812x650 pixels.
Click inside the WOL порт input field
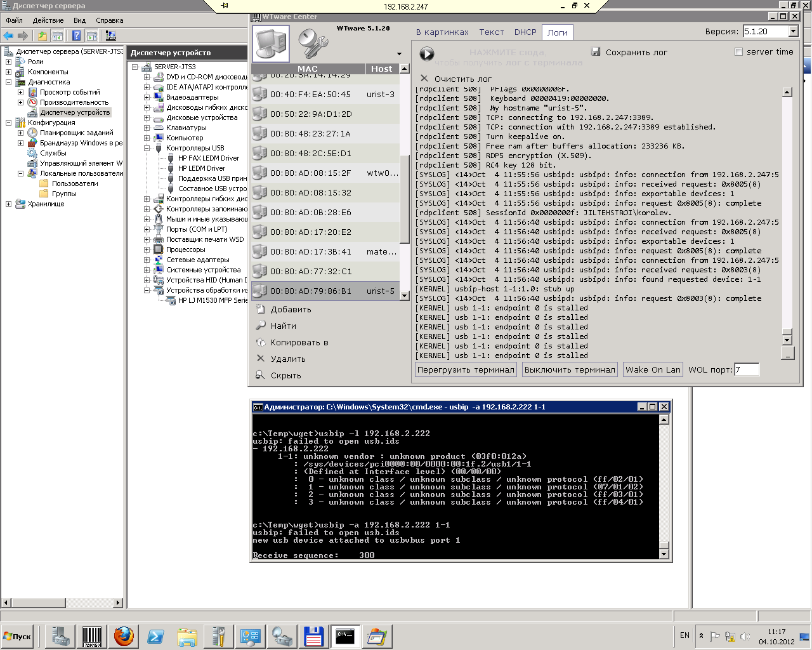747,369
